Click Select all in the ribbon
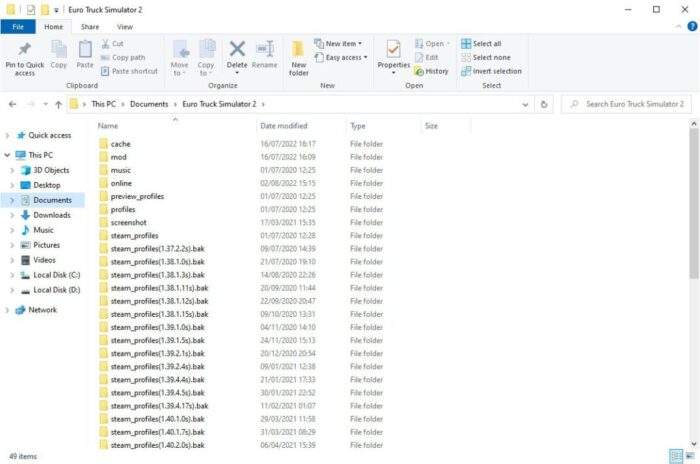 [x=481, y=43]
